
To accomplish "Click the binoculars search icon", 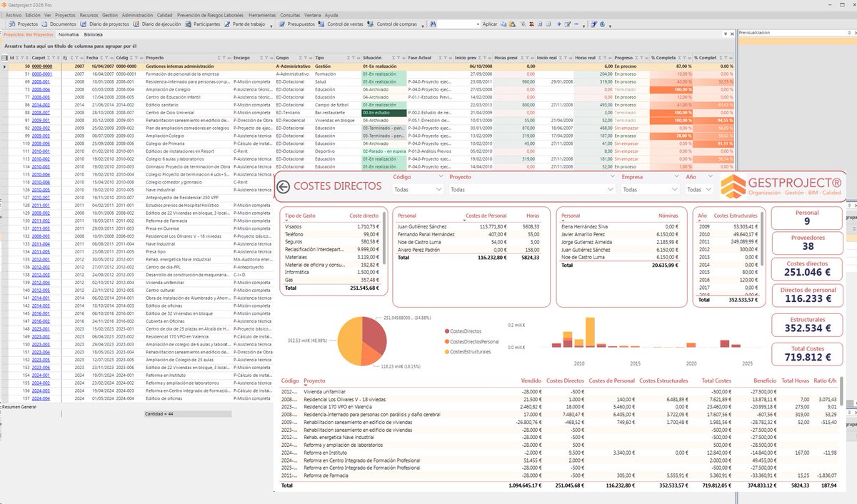I will pos(433,24).
